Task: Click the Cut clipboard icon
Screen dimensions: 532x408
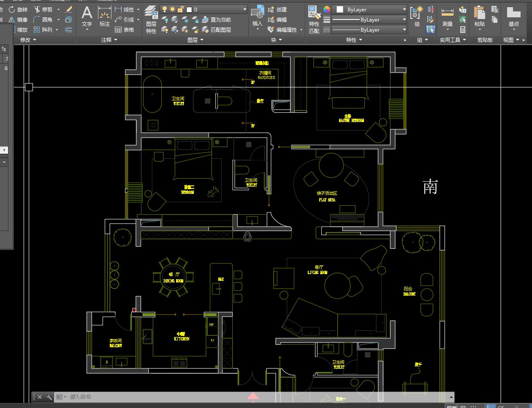Action: point(495,9)
